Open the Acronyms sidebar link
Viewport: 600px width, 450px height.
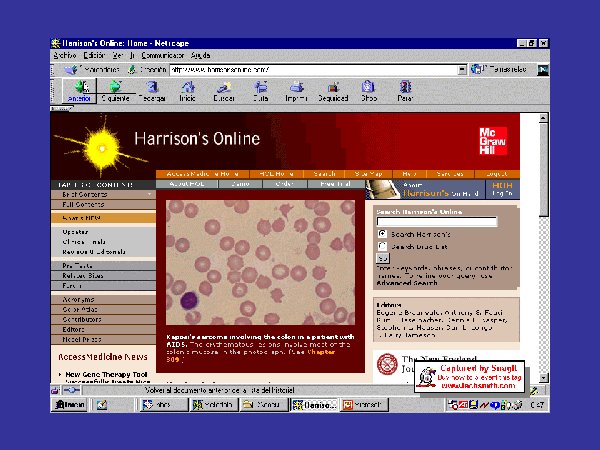pos(103,299)
